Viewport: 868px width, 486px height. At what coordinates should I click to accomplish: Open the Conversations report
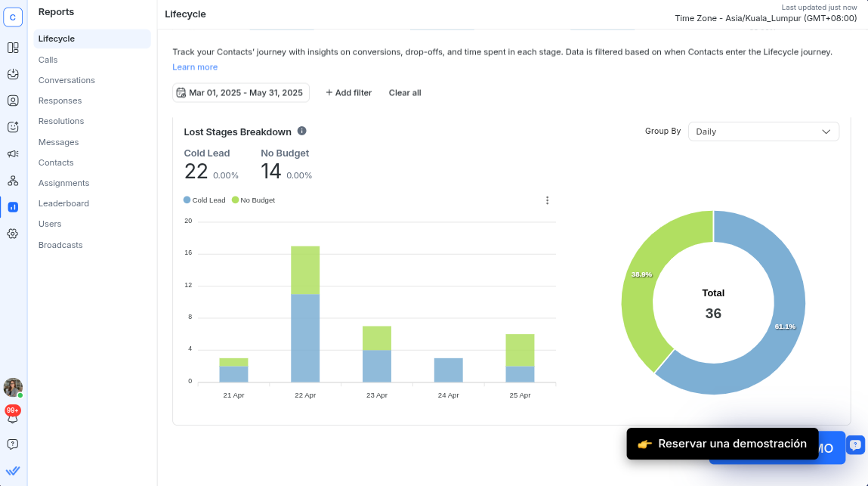click(x=66, y=80)
